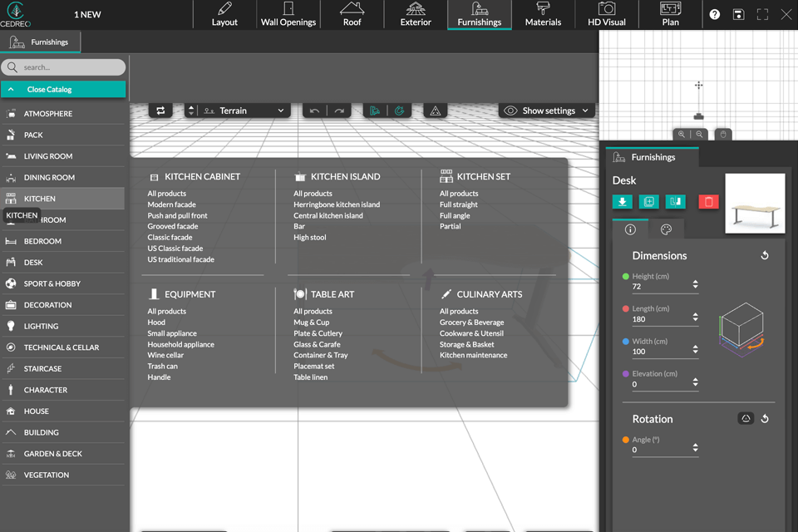The width and height of the screenshot is (798, 532).
Task: Switch to the info properties tab
Action: coord(630,229)
